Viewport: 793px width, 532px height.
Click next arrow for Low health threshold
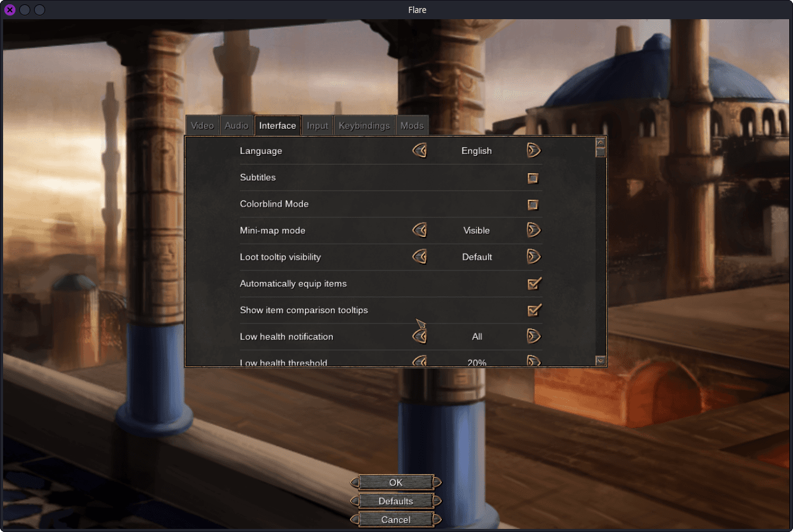[534, 361]
